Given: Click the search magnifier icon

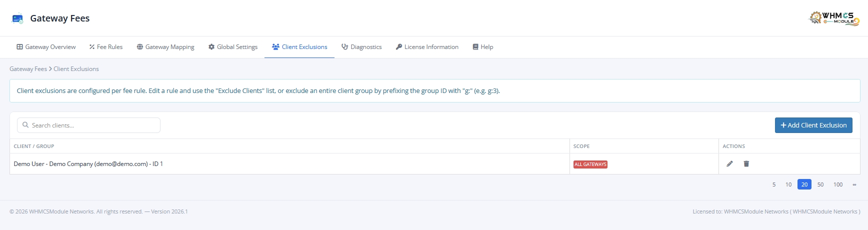Looking at the screenshot, I should click(25, 125).
